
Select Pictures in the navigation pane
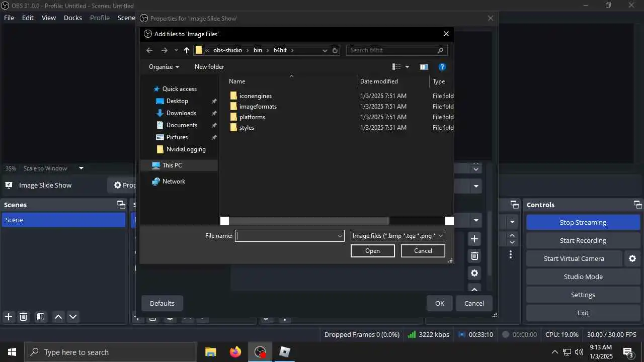[177, 137]
